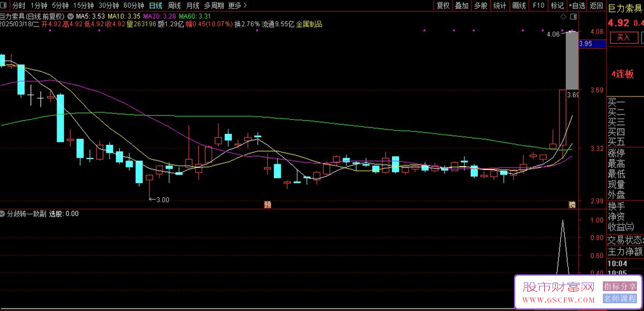Open the 多股 multi-stock view
Viewport: 644px width, 311px height.
pyautogui.click(x=480, y=5)
